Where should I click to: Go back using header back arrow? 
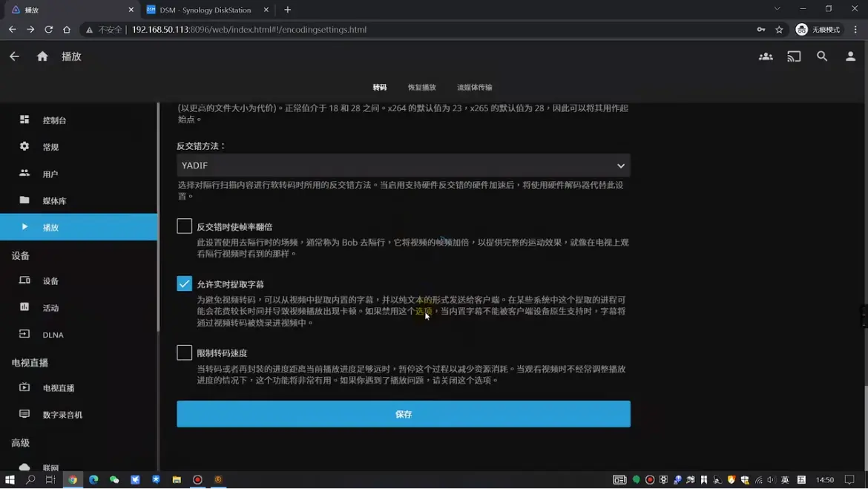[x=15, y=56]
